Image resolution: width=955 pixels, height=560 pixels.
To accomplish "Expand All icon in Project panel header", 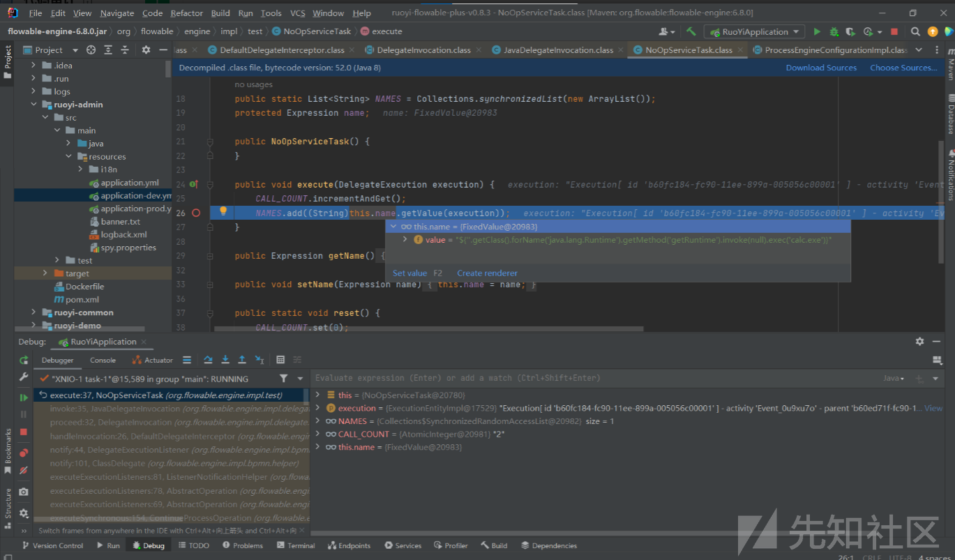I will point(108,50).
